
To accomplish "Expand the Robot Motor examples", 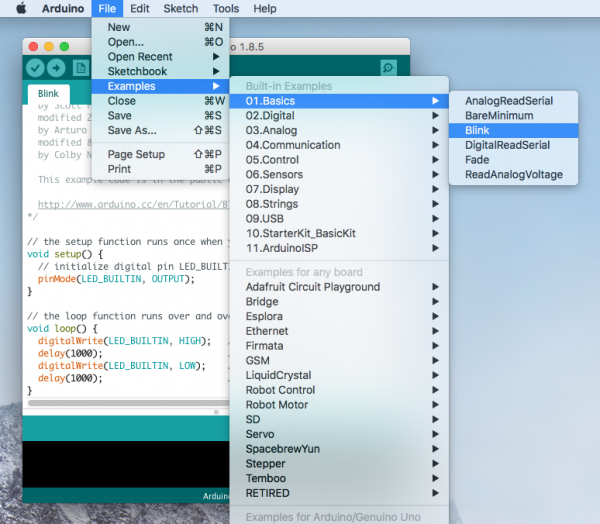I will (339, 405).
